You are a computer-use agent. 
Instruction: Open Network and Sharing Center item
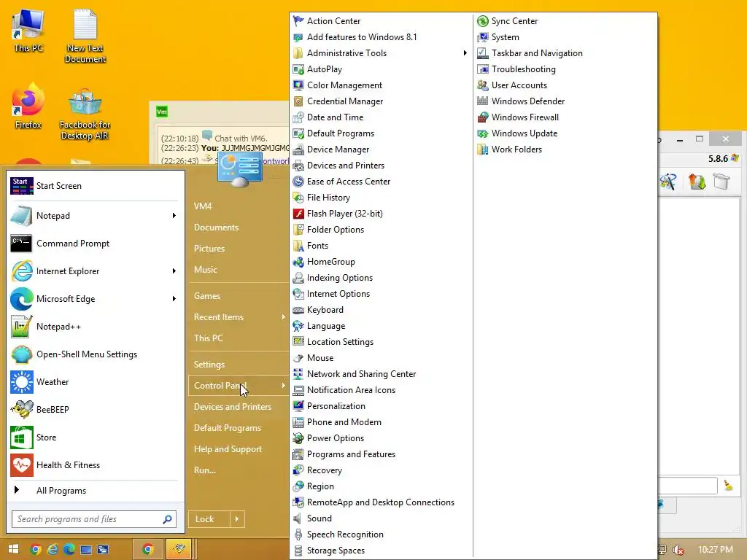[x=361, y=374]
